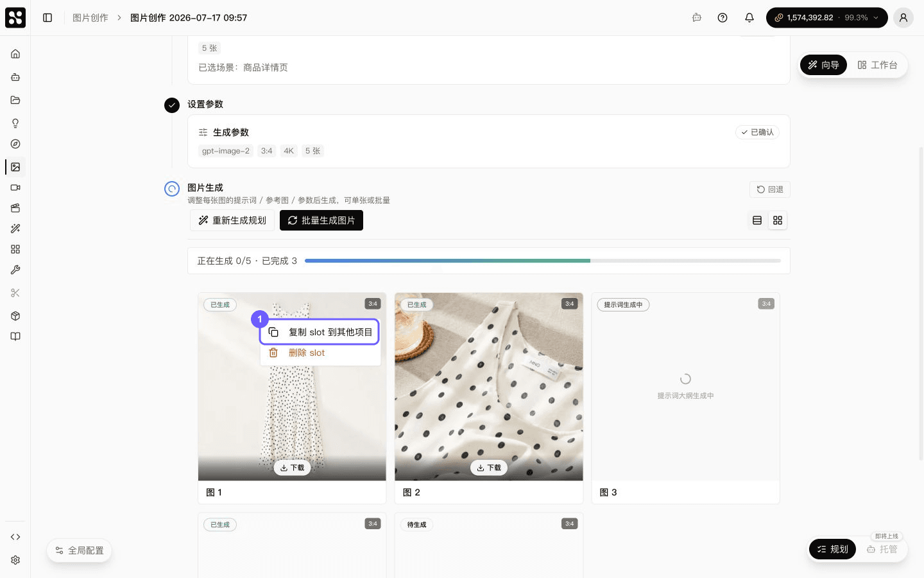Select 规划 mode at bottom right

tap(832, 549)
